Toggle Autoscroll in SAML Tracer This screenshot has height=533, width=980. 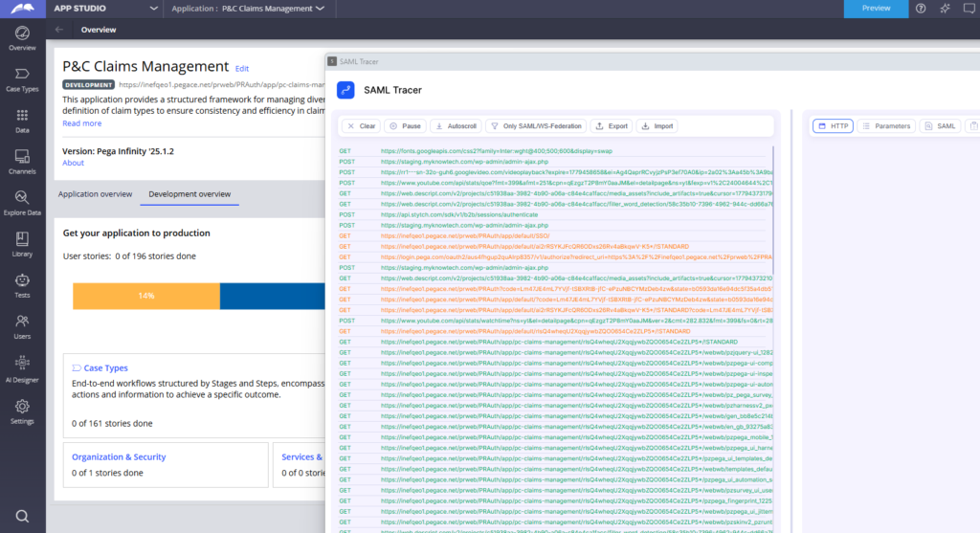coord(456,126)
